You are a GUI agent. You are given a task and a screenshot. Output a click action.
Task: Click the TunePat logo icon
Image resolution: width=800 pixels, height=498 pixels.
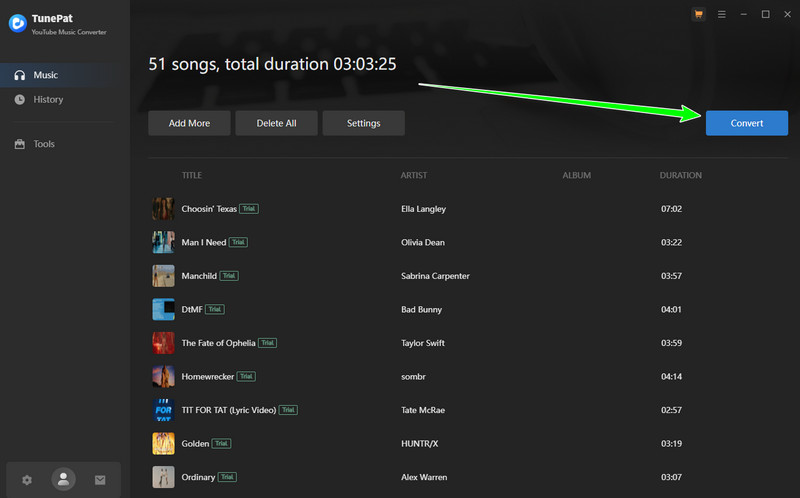click(18, 23)
